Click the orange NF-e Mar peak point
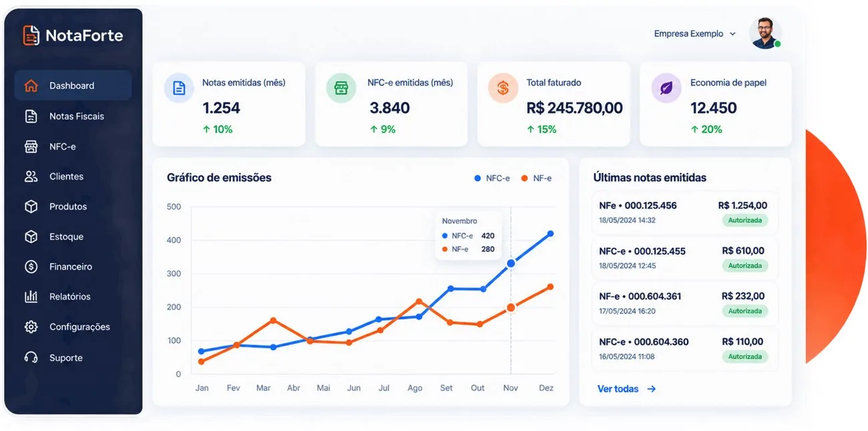This screenshot has height=431, width=868. point(272,321)
